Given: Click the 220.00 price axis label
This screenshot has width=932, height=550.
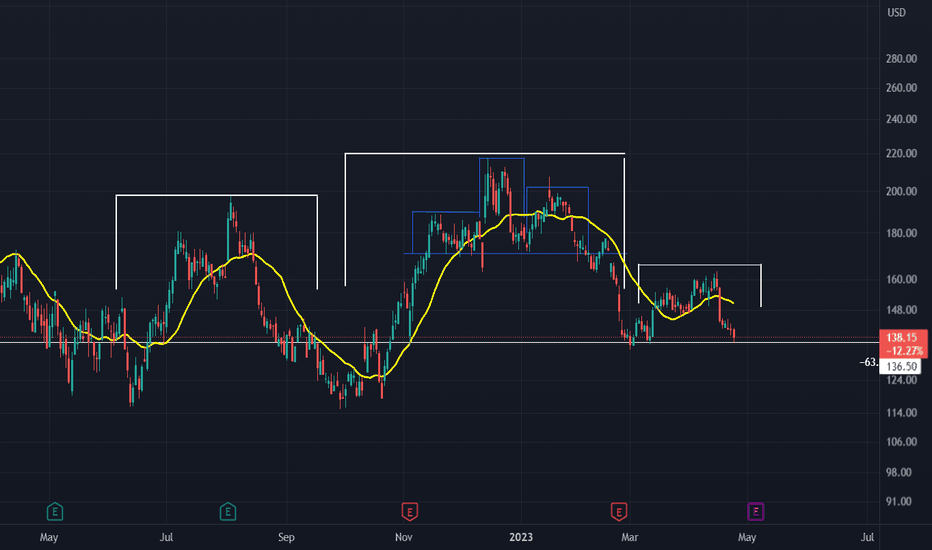Looking at the screenshot, I should tap(901, 153).
